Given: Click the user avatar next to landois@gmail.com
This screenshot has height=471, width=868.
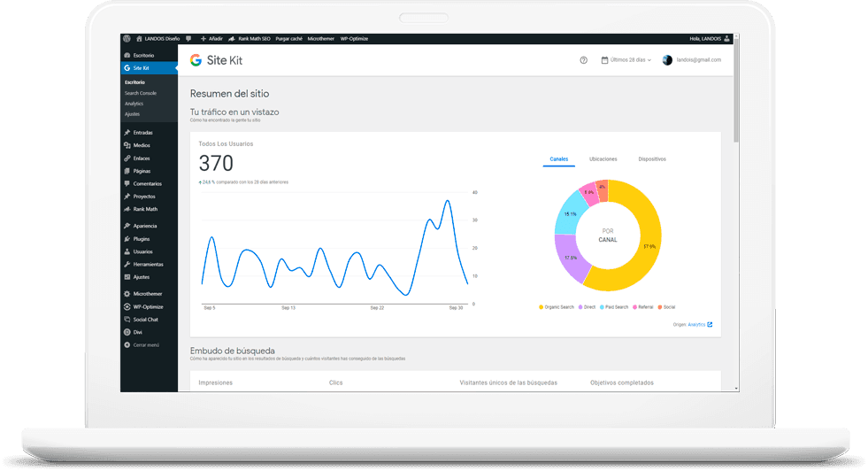Looking at the screenshot, I should click(668, 60).
